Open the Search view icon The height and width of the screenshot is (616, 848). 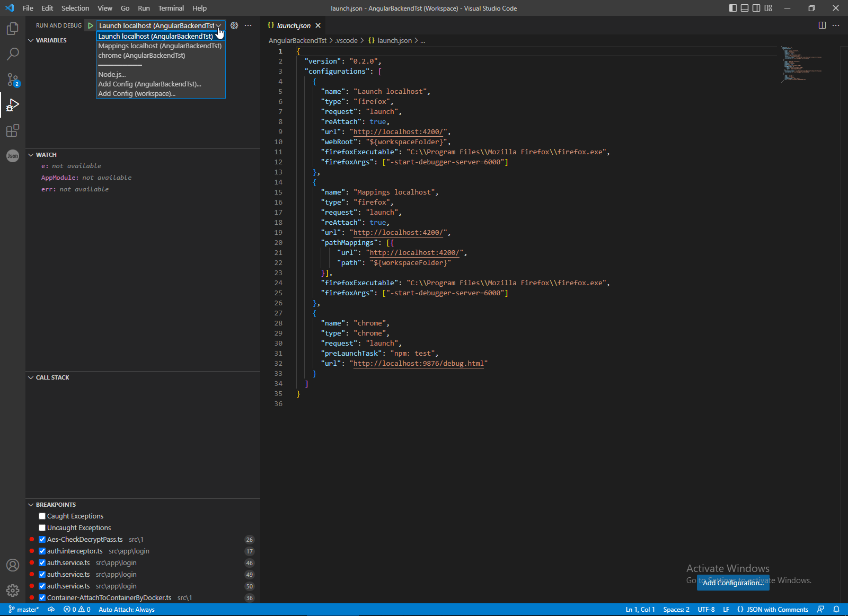[x=13, y=54]
